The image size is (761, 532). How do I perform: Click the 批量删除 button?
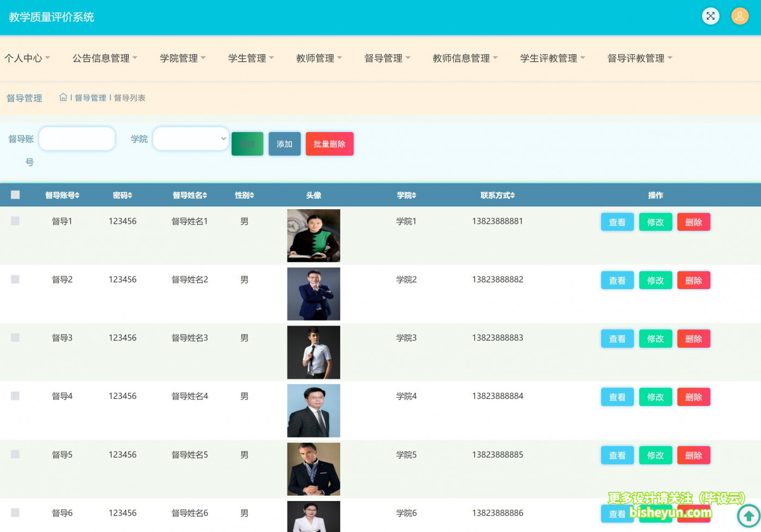pyautogui.click(x=329, y=143)
